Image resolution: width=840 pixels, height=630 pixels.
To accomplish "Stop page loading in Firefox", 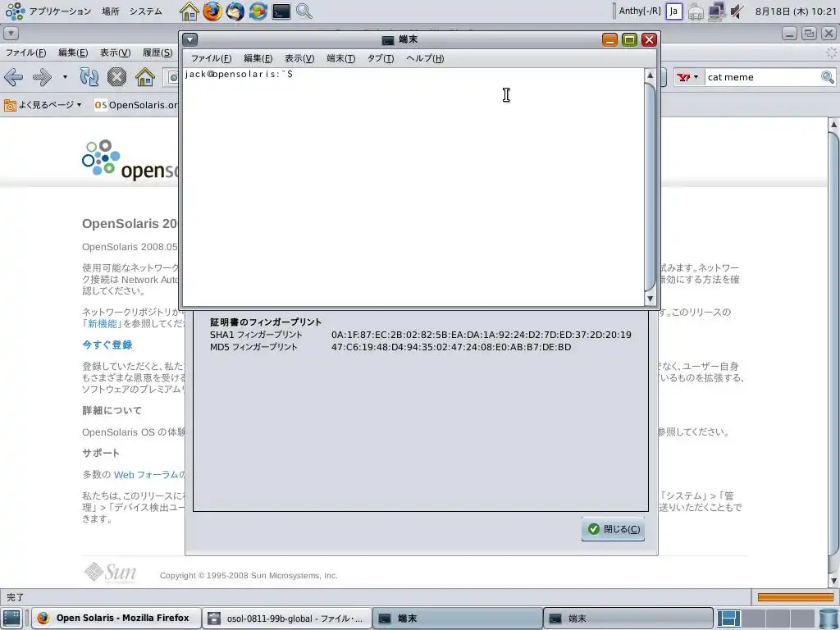I will coord(116,77).
